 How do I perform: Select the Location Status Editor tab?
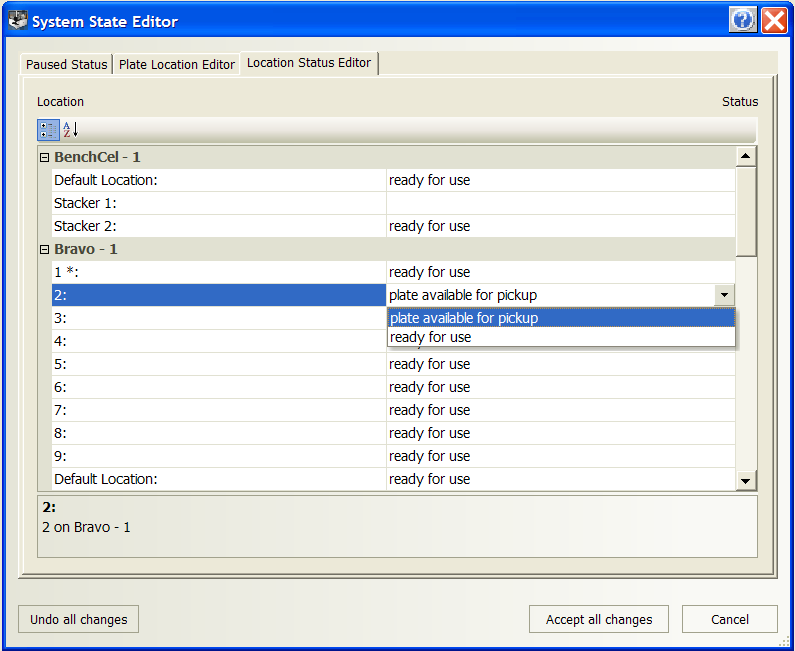coord(309,63)
